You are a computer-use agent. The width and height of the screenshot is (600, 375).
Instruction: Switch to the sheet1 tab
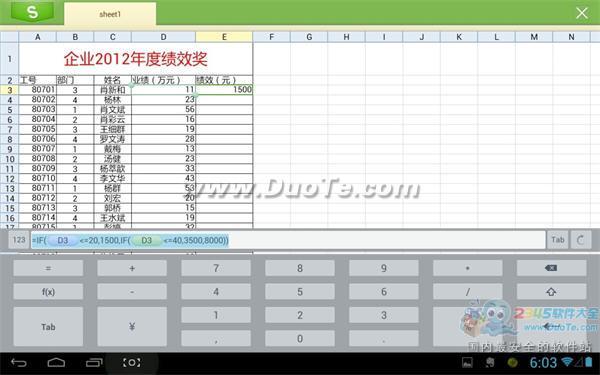110,14
